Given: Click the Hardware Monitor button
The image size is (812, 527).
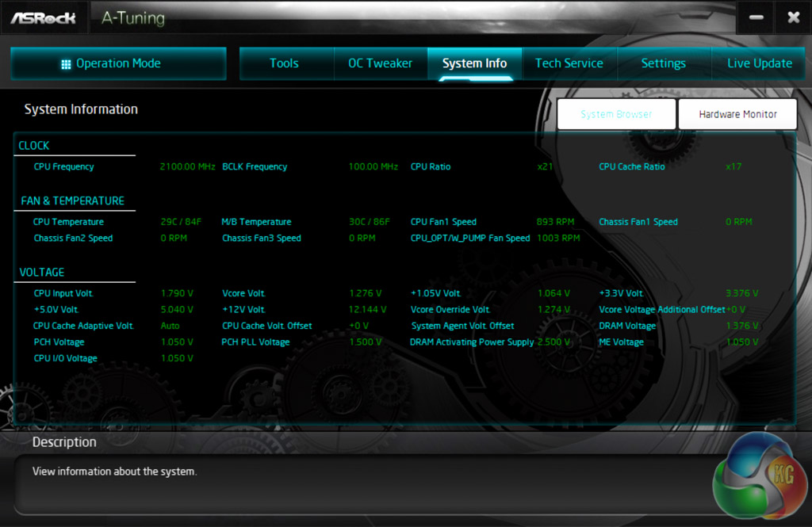Looking at the screenshot, I should (x=737, y=114).
